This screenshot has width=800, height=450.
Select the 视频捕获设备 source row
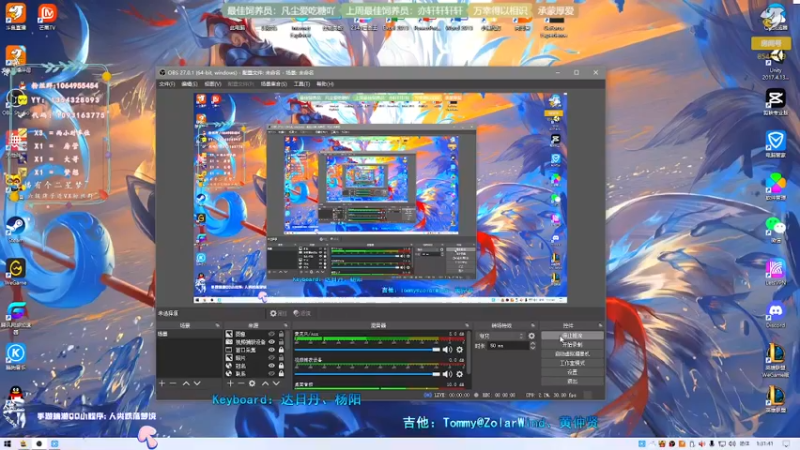click(x=255, y=342)
